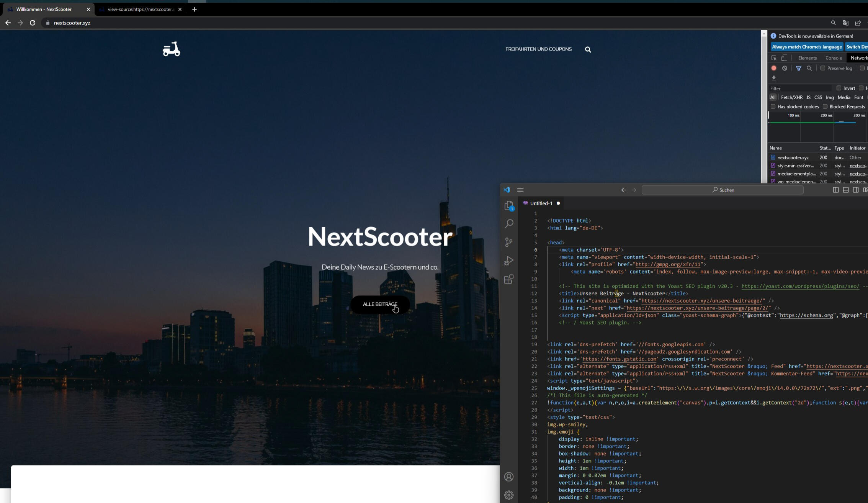
Task: Open the VS Code hamburger menu
Action: pyautogui.click(x=520, y=190)
